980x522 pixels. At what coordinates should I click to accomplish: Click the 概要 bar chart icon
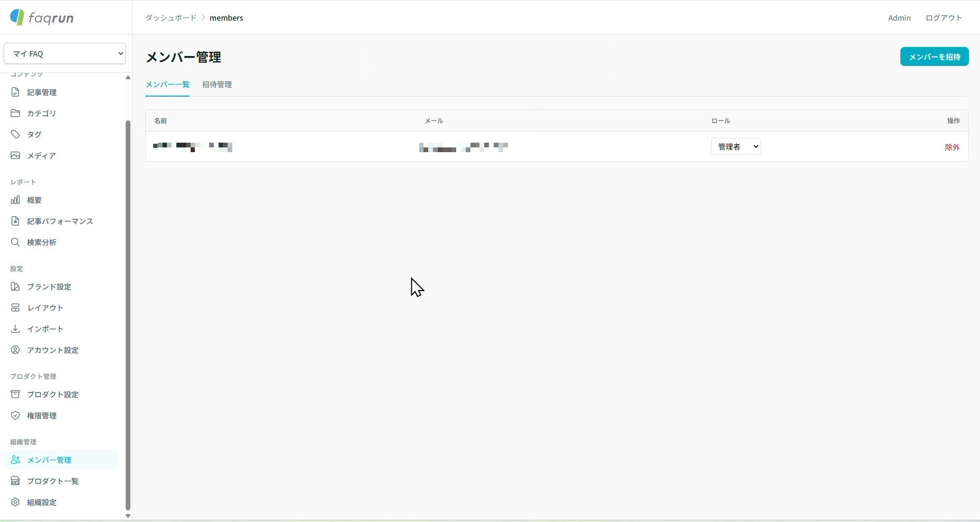15,200
